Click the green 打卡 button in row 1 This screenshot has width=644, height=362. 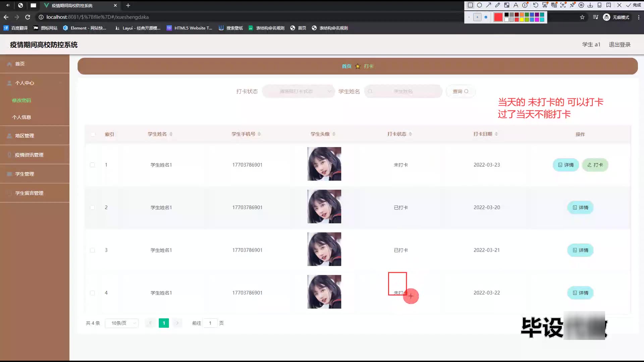pyautogui.click(x=595, y=165)
